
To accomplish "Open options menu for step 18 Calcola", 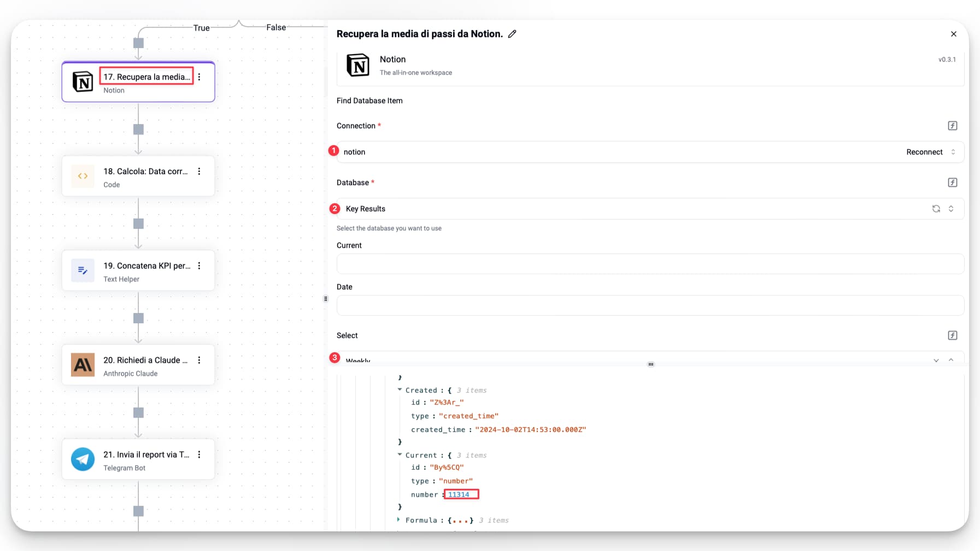I will tap(199, 171).
